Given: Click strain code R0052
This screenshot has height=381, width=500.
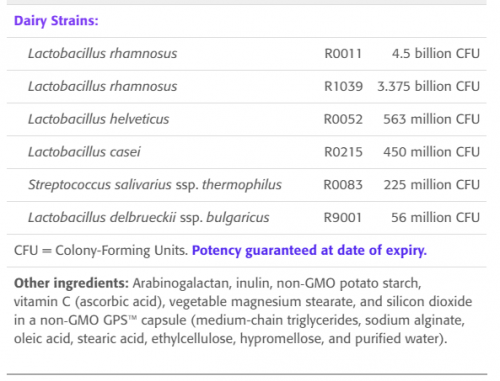Looking at the screenshot, I should tap(343, 119).
